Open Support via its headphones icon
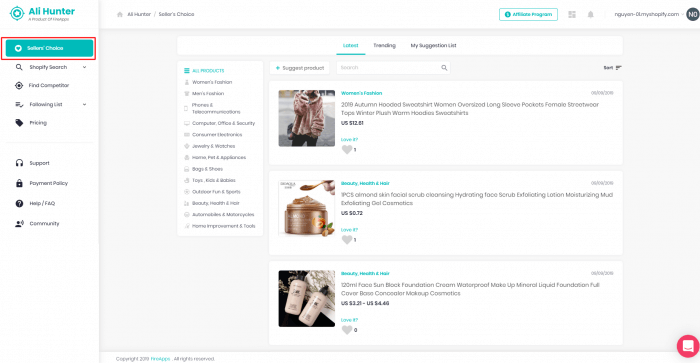Screen dimensions: 700x363 click(x=19, y=163)
